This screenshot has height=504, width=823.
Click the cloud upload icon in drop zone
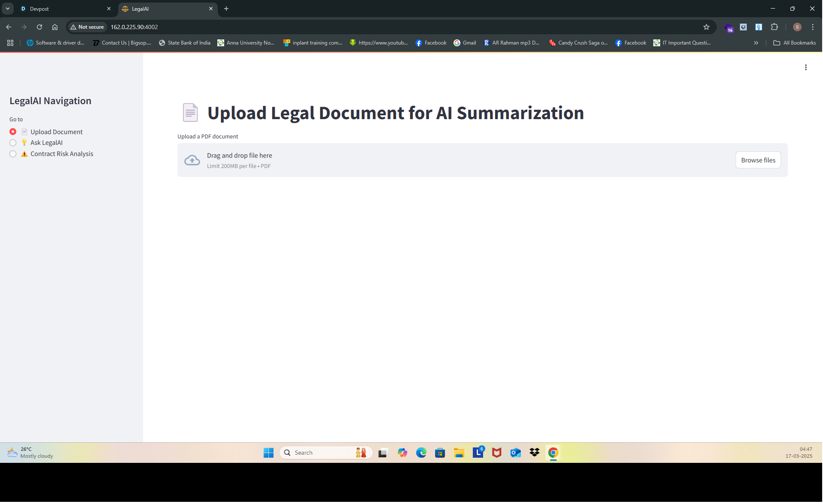tap(192, 160)
